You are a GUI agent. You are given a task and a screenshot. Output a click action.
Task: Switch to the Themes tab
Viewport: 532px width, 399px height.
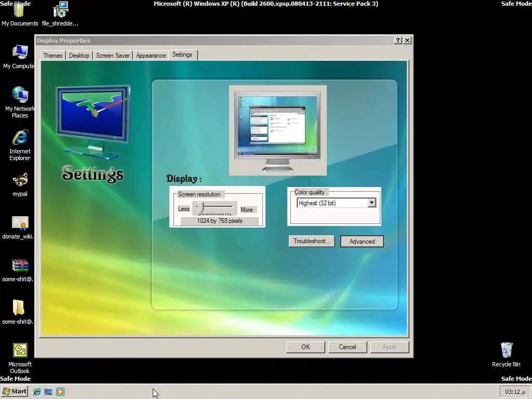[x=53, y=56]
